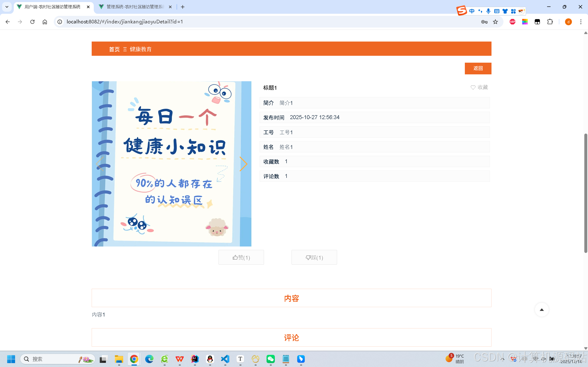The width and height of the screenshot is (588, 367).
Task: Click the 返回 button
Action: click(x=478, y=68)
